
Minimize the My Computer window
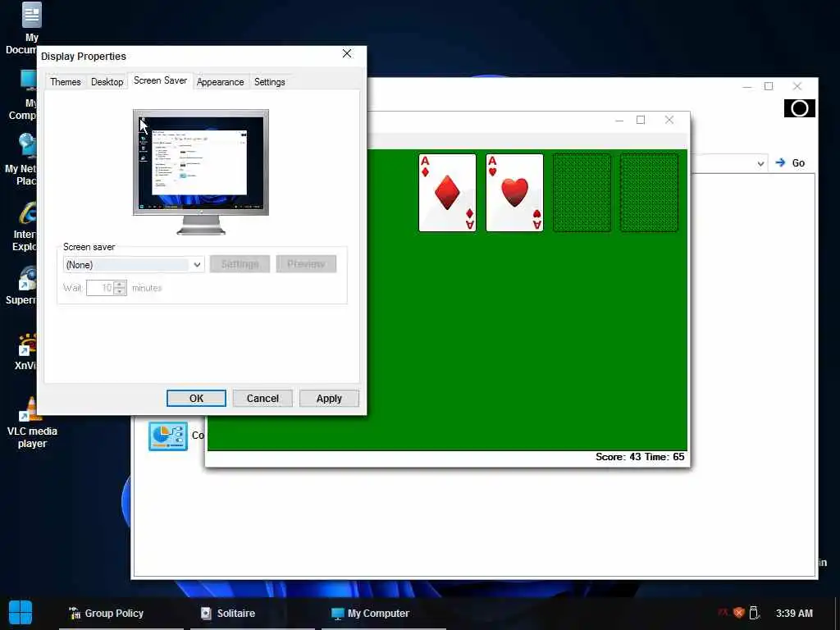coord(747,86)
